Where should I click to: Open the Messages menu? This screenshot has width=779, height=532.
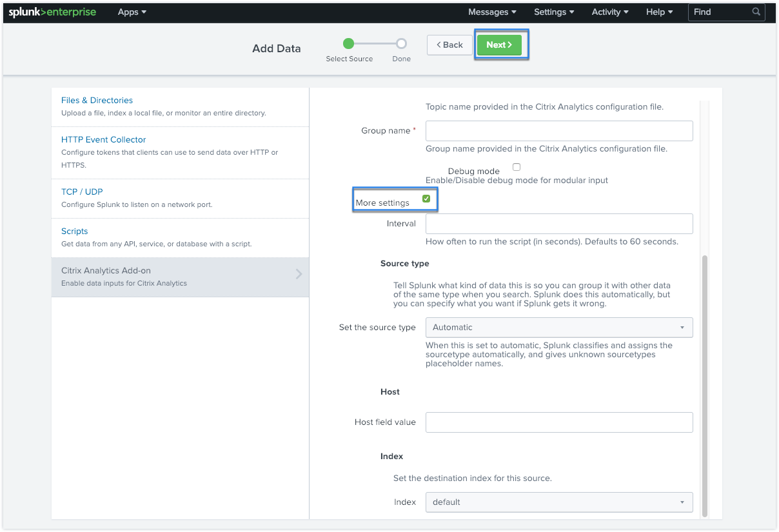[x=492, y=12]
